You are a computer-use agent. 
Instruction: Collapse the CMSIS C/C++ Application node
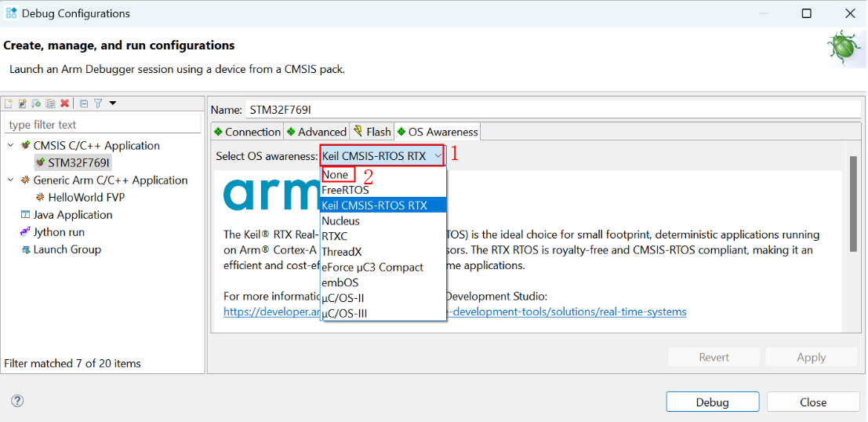point(10,146)
